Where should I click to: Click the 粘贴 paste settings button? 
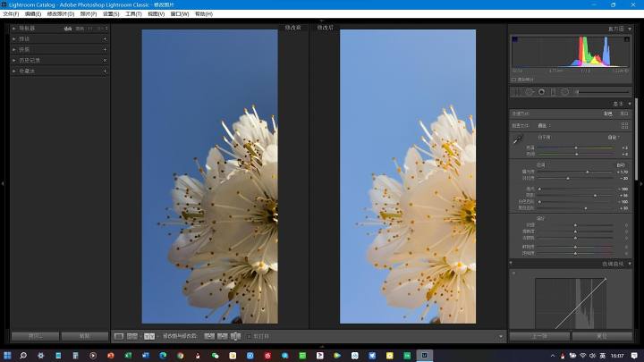pyautogui.click(x=85, y=336)
